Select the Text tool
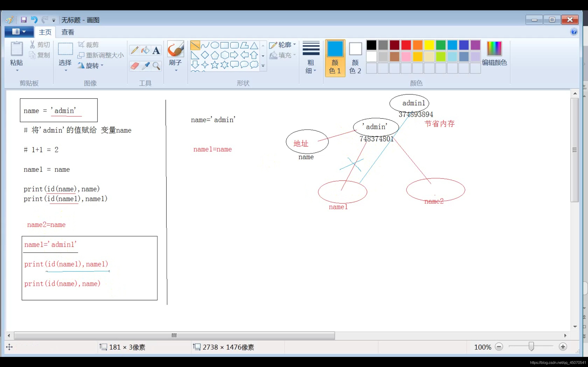Screen dimensions: 588x367 (156, 50)
